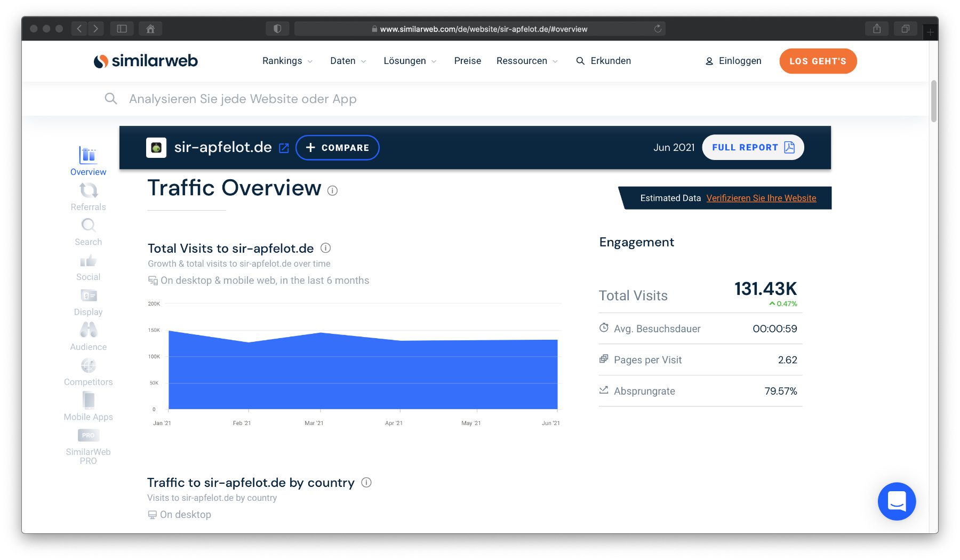Click the external link icon beside sir-apfelot.de
The image size is (960, 560).
click(284, 148)
